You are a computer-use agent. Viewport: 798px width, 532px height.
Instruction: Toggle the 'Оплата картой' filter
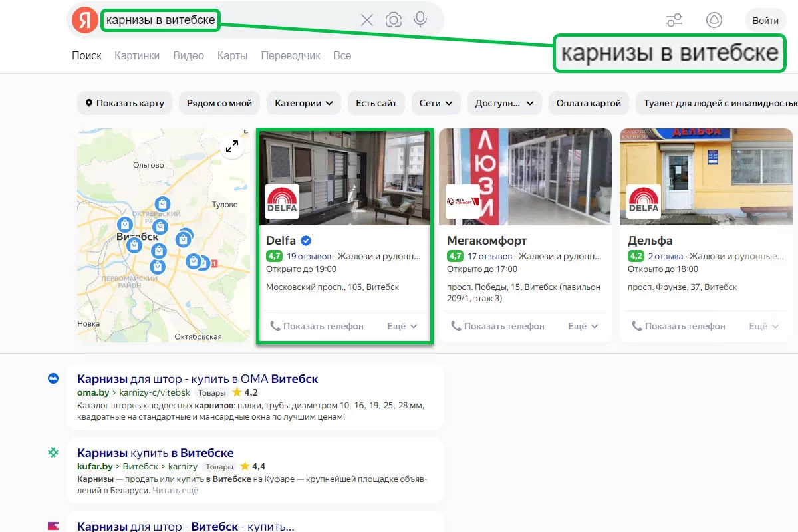(589, 103)
